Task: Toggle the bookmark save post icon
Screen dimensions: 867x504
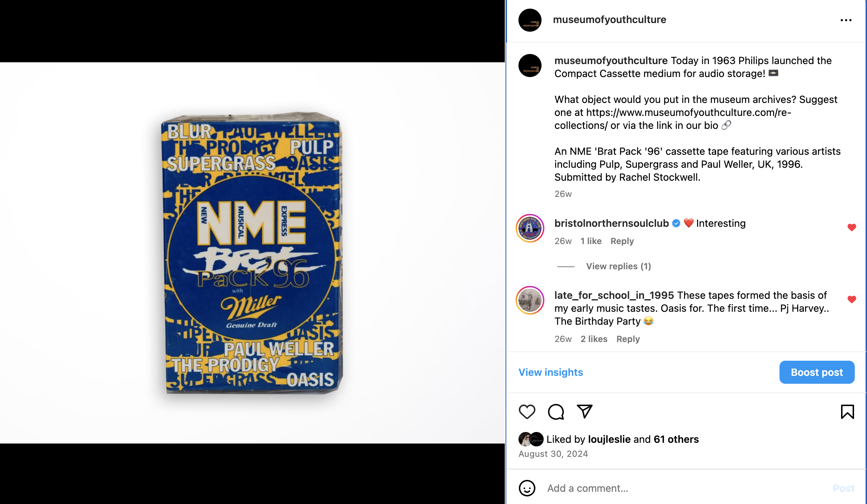Action: click(847, 412)
